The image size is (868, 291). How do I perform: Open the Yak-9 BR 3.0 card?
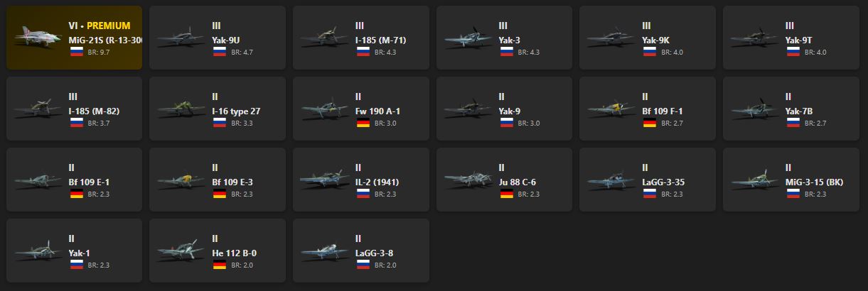point(504,109)
